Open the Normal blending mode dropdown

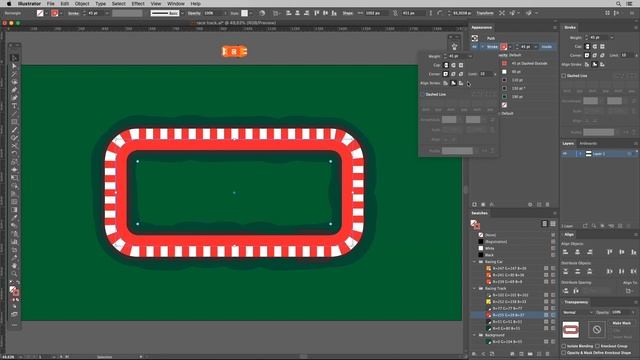pyautogui.click(x=578, y=313)
